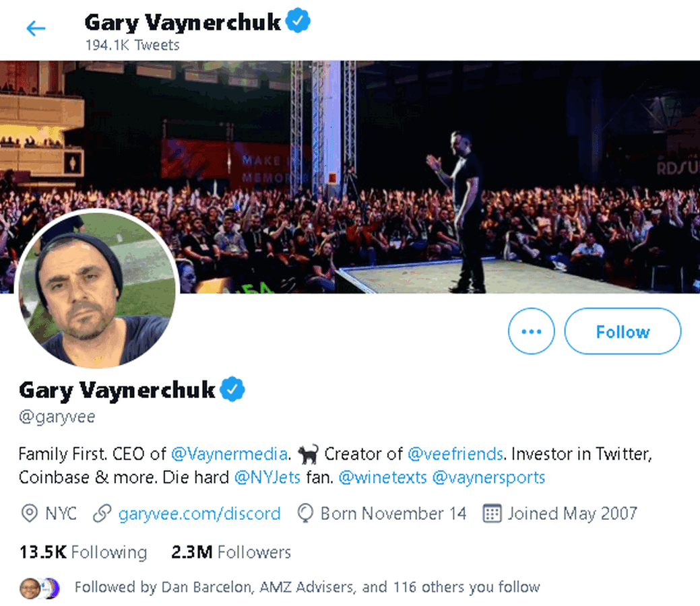Click the birthday balloon icon near Born November 14
700x606 pixels.
coord(305,513)
